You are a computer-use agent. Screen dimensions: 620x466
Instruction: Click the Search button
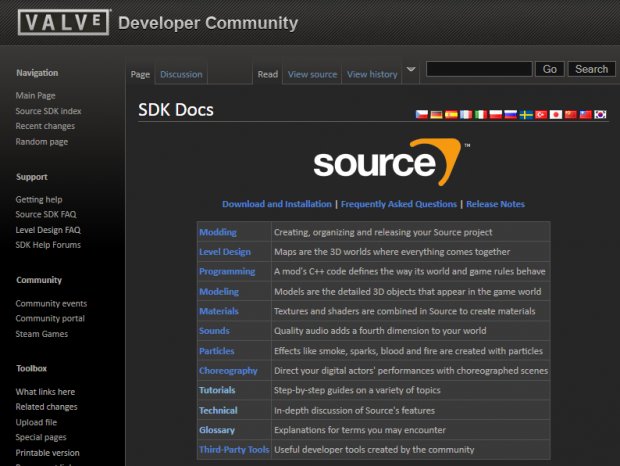[592, 69]
